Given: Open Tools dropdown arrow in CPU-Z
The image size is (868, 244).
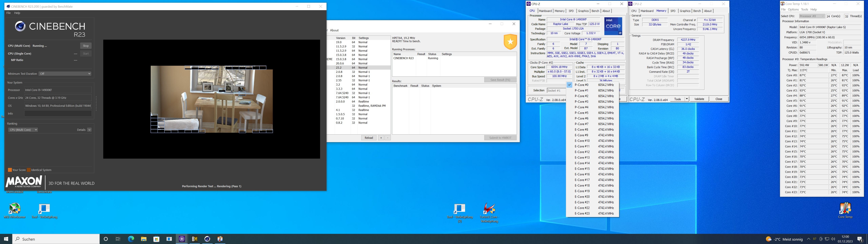Looking at the screenshot, I should coord(687,99).
